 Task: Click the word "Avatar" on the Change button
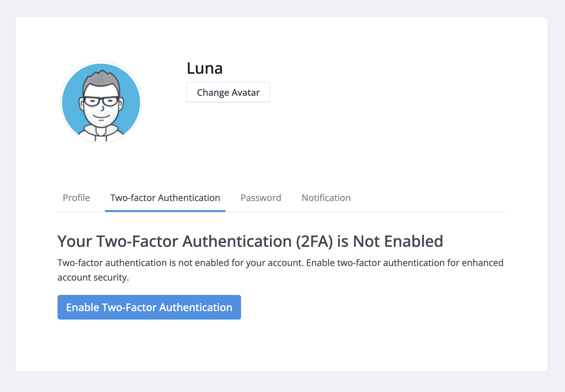pos(246,93)
